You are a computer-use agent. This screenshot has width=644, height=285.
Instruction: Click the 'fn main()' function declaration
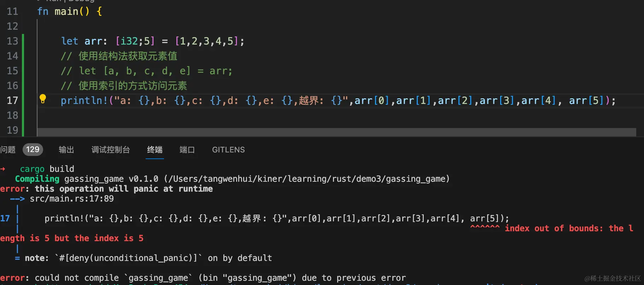pyautogui.click(x=70, y=11)
